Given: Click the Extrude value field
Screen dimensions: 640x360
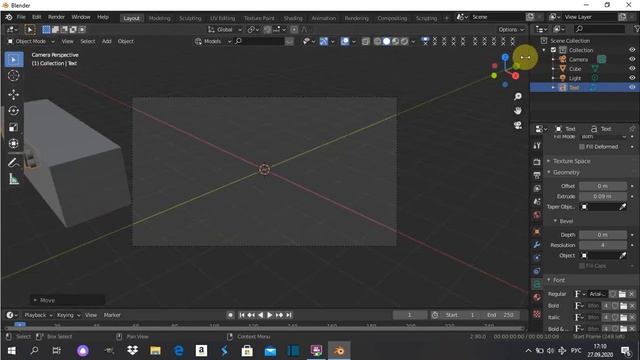Looking at the screenshot, I should (603, 196).
